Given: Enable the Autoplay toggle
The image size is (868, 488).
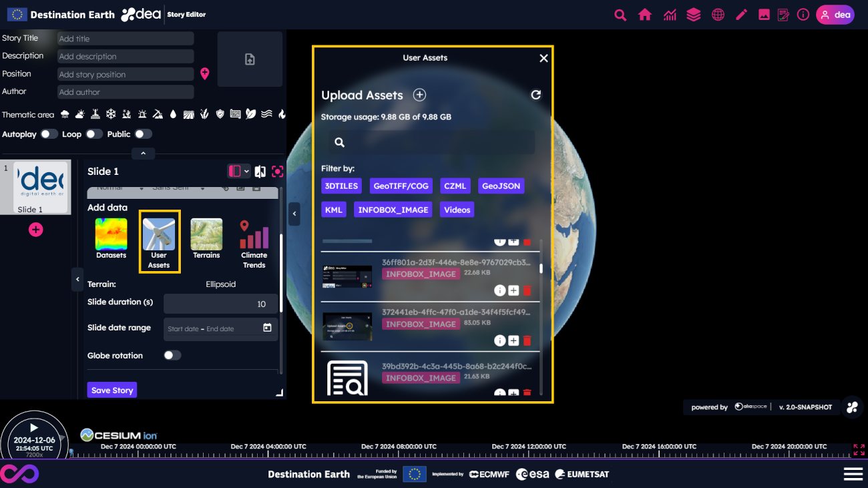Looking at the screenshot, I should coord(49,134).
